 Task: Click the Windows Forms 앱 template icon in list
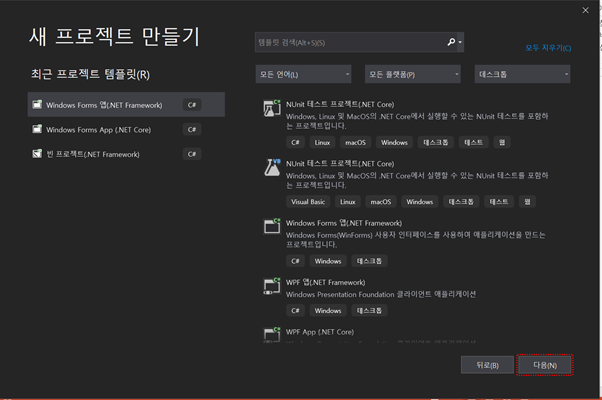point(272,226)
